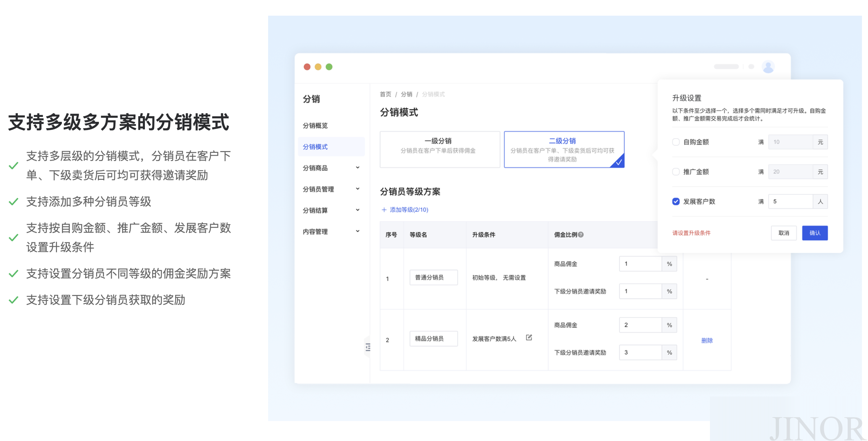Enable the 推广金额 checkbox
The image size is (868, 441).
[x=675, y=172]
